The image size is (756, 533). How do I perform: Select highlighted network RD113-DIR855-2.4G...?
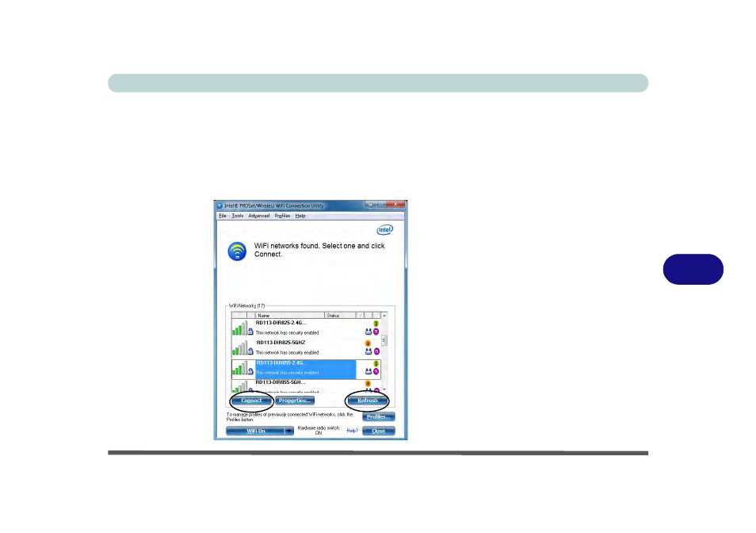306,369
